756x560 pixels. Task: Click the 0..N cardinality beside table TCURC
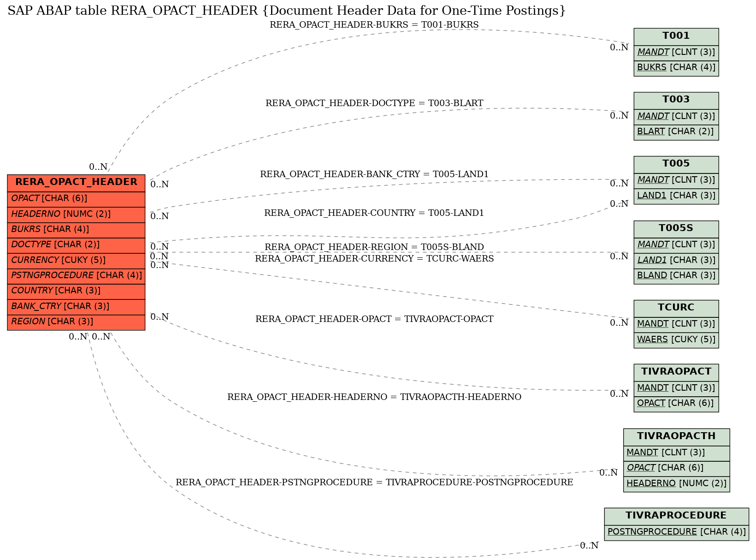tap(619, 323)
